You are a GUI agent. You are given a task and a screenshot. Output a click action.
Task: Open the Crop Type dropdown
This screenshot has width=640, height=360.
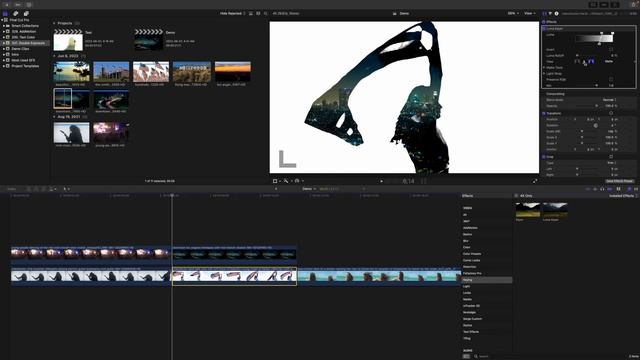click(x=611, y=162)
